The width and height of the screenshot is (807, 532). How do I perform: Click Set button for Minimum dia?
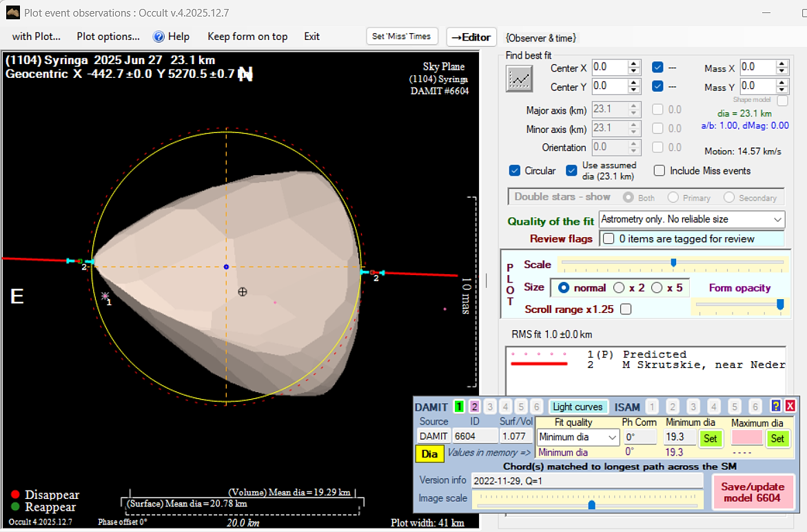coord(710,438)
